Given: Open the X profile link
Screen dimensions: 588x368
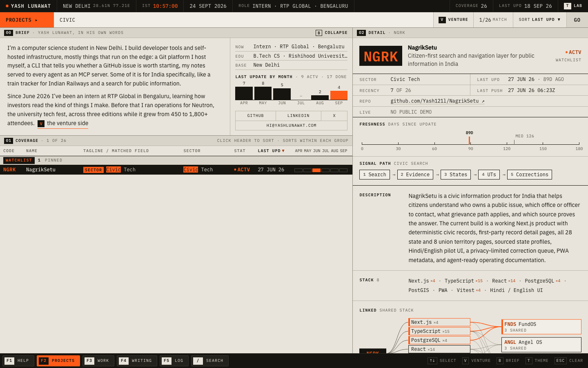Looking at the screenshot, I should pos(334,116).
